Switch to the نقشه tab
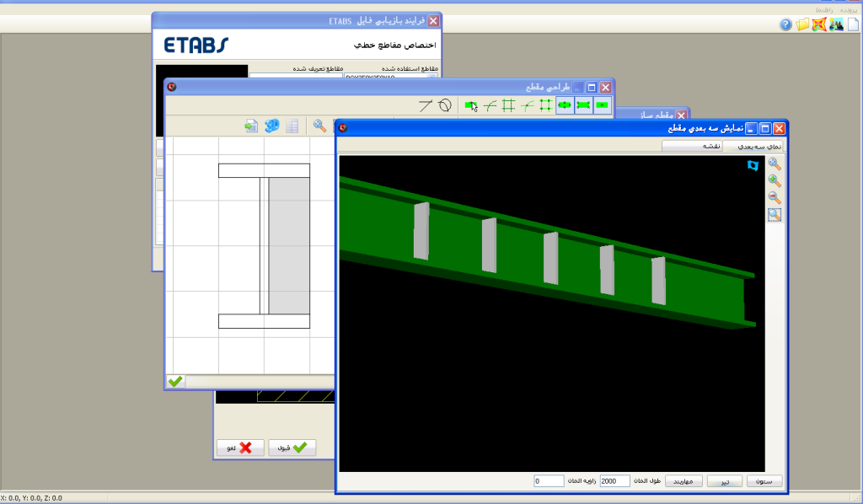 (x=691, y=146)
